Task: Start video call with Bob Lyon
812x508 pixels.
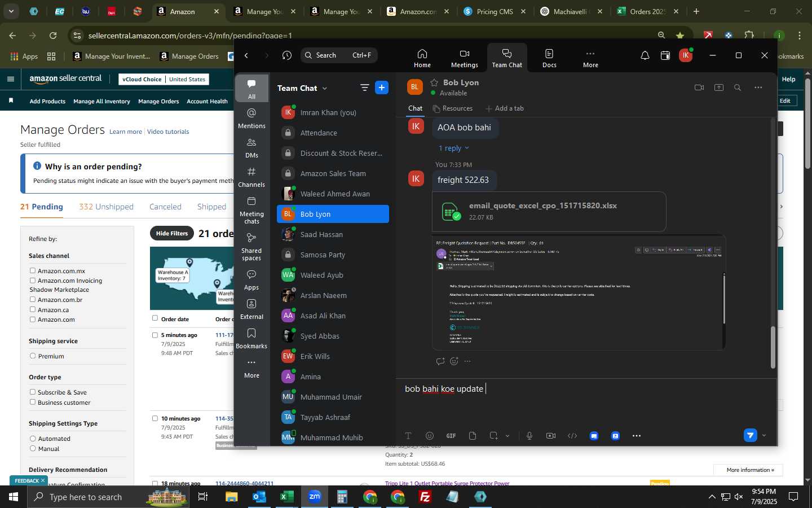Action: pos(699,87)
